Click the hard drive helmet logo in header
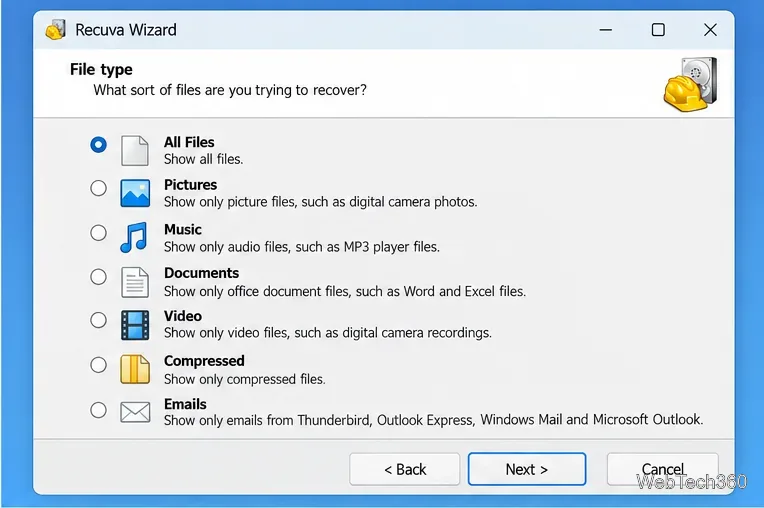 point(690,84)
